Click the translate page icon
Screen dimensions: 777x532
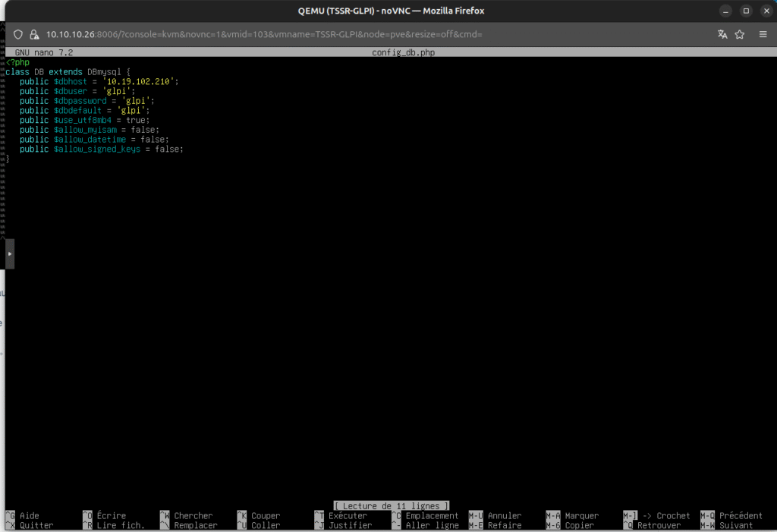722,35
